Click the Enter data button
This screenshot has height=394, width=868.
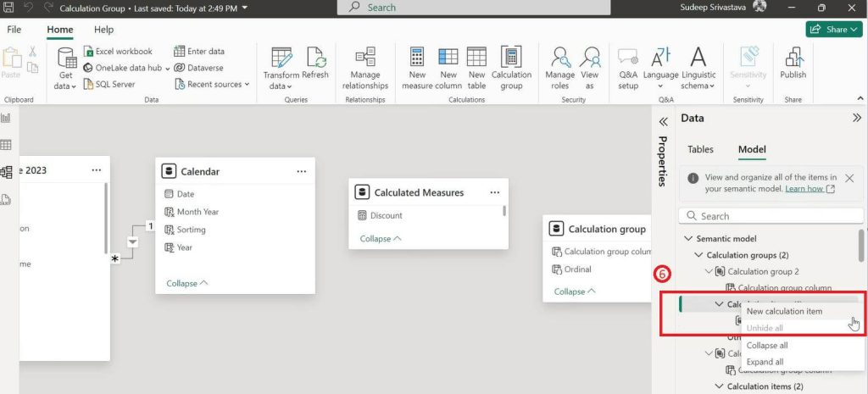pos(199,51)
